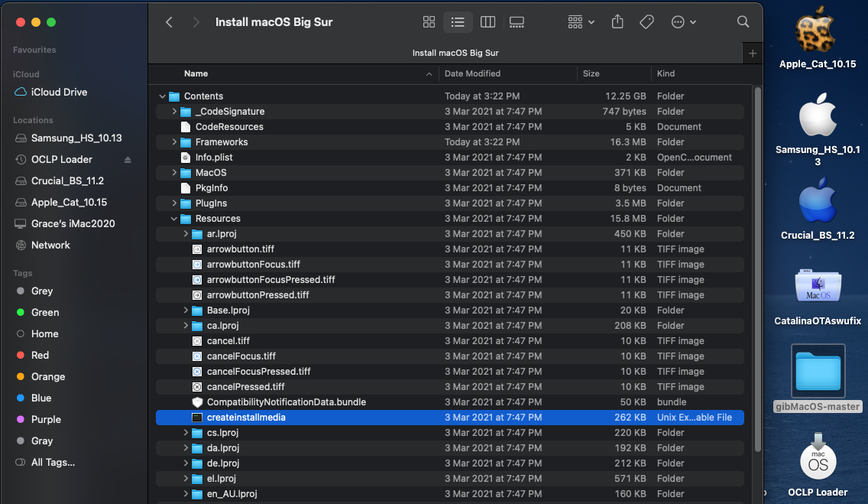Select OCLP Loader desktop icon

tap(818, 457)
